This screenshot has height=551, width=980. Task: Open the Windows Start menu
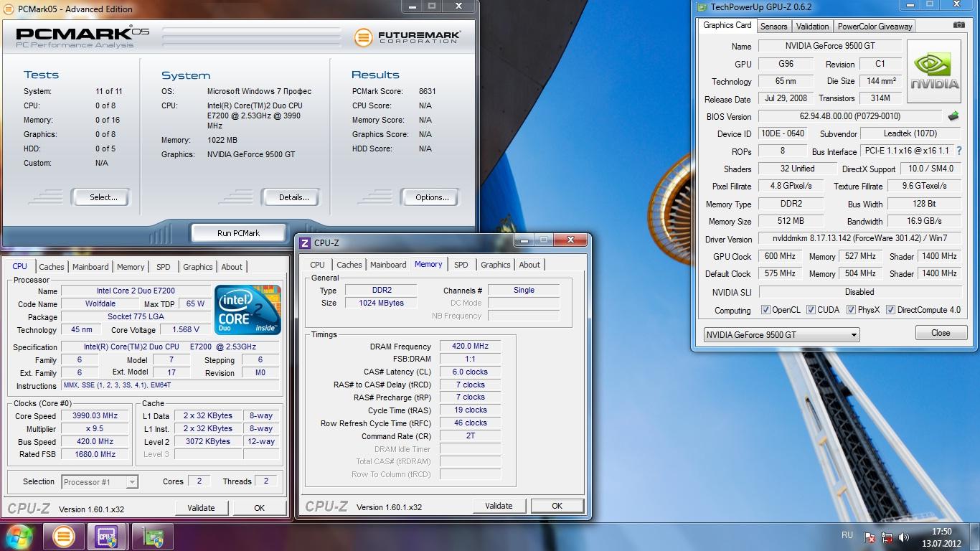point(19,536)
